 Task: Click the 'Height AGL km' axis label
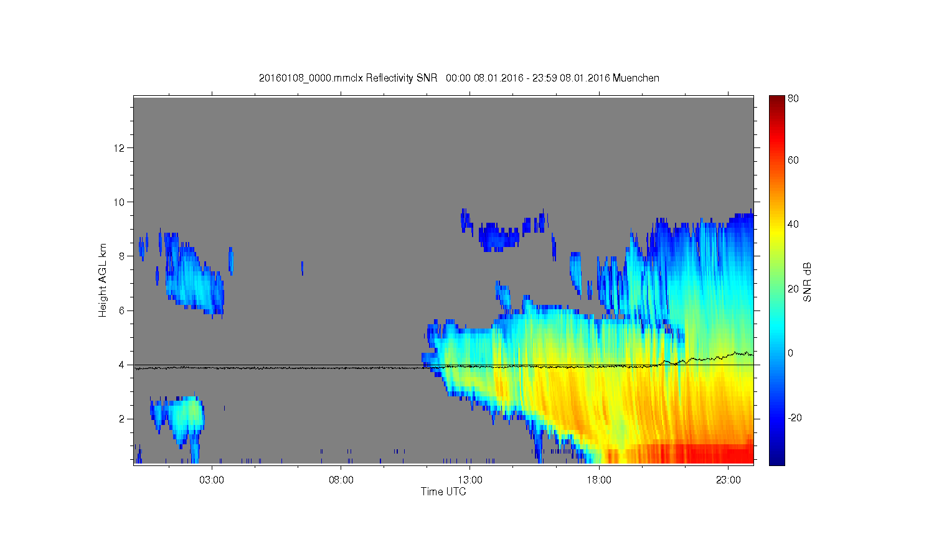pyautogui.click(x=102, y=280)
